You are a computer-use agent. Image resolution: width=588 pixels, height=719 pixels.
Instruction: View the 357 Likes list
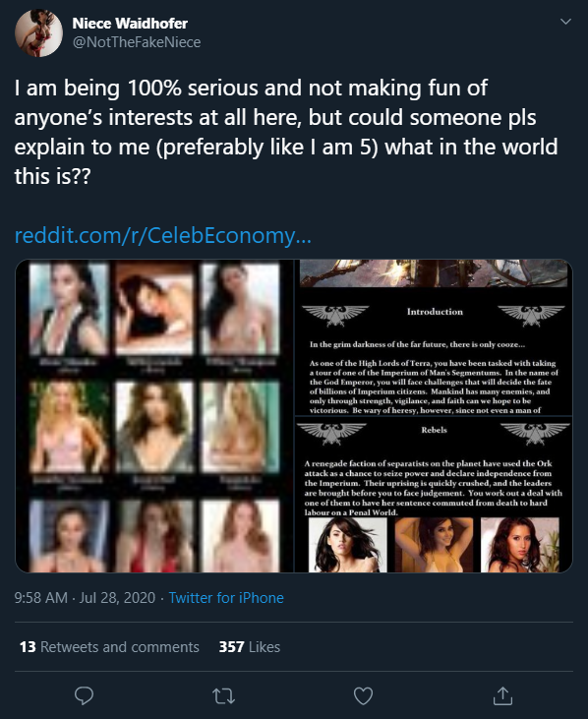(250, 646)
